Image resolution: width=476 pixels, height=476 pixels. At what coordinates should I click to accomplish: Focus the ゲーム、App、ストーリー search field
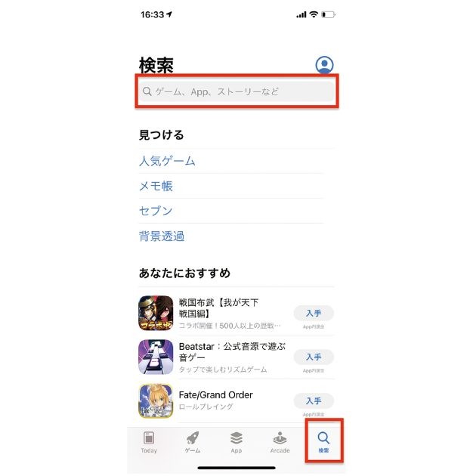tap(236, 91)
